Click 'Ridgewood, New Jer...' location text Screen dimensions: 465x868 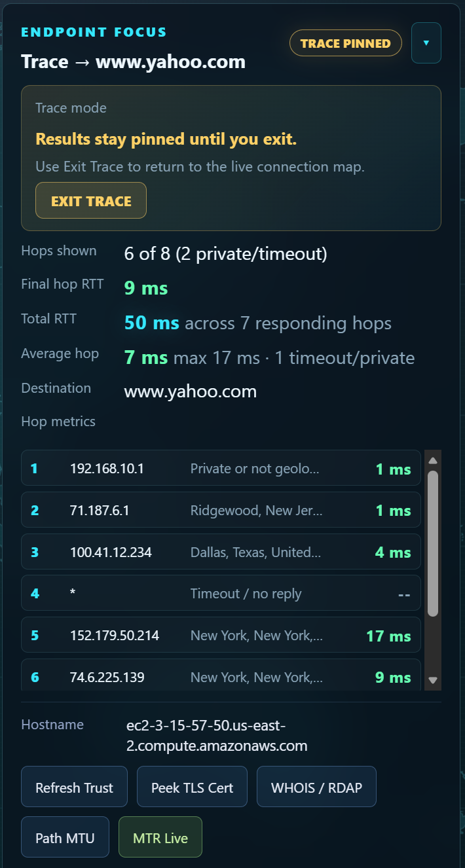(256, 510)
